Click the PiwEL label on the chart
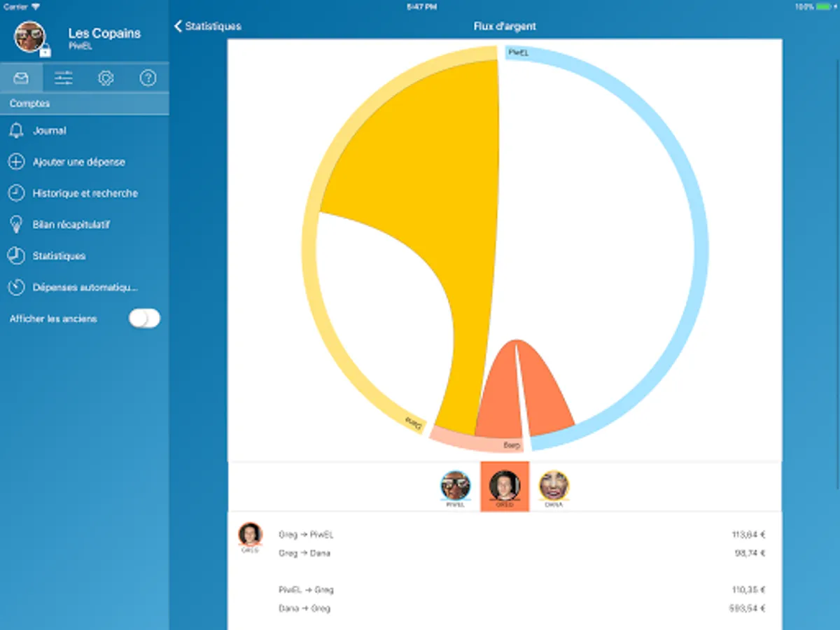 [518, 52]
